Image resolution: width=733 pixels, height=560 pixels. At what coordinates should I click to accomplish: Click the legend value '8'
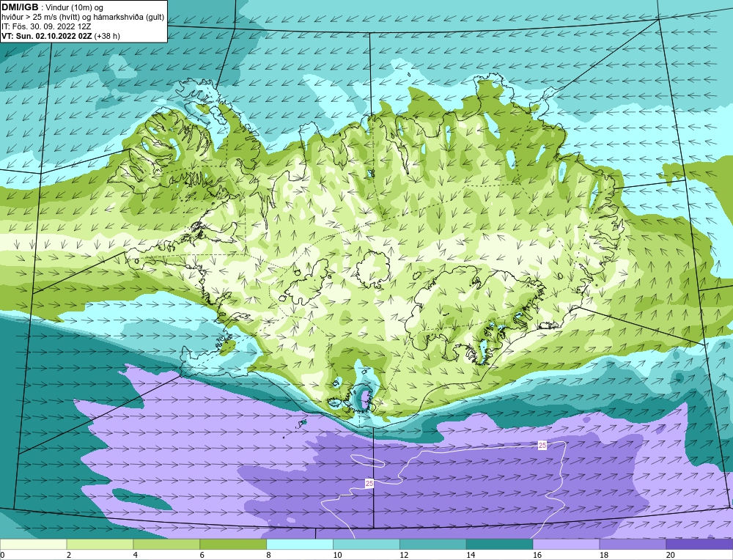click(x=269, y=555)
